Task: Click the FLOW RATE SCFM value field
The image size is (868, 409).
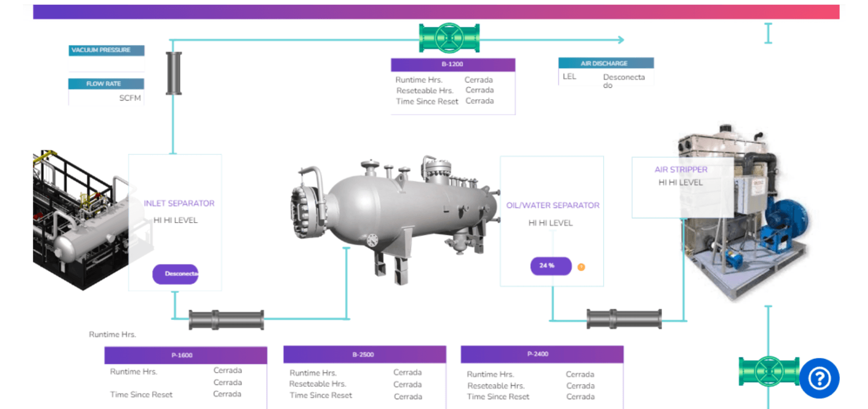Action: 106,98
